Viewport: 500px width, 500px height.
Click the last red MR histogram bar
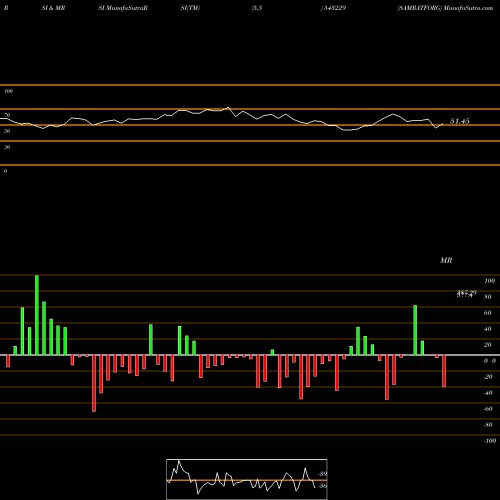pos(444,371)
